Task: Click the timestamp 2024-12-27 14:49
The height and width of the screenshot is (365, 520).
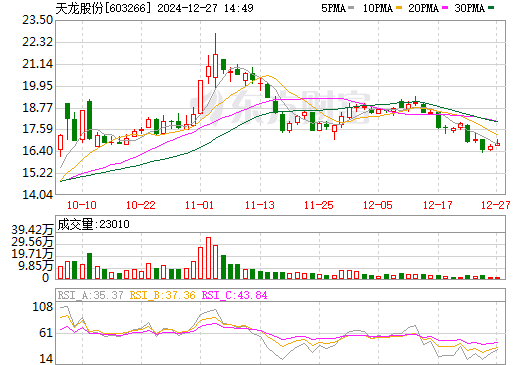Action: coord(205,8)
